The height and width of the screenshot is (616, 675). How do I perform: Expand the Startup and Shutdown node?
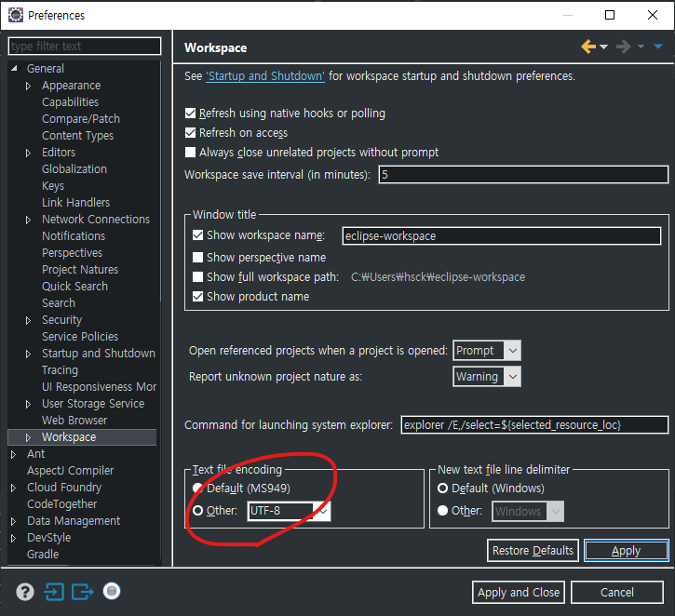[29, 354]
